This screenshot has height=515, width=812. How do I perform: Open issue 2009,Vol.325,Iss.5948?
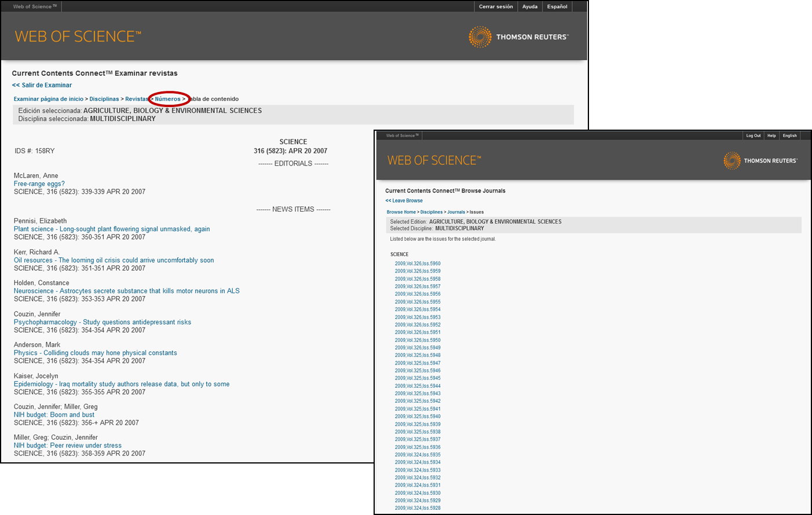tap(418, 355)
